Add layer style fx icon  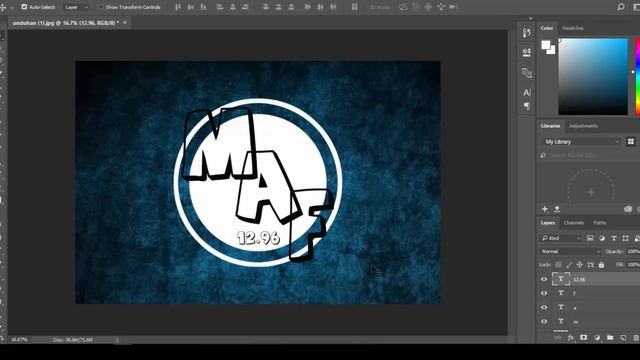click(571, 338)
